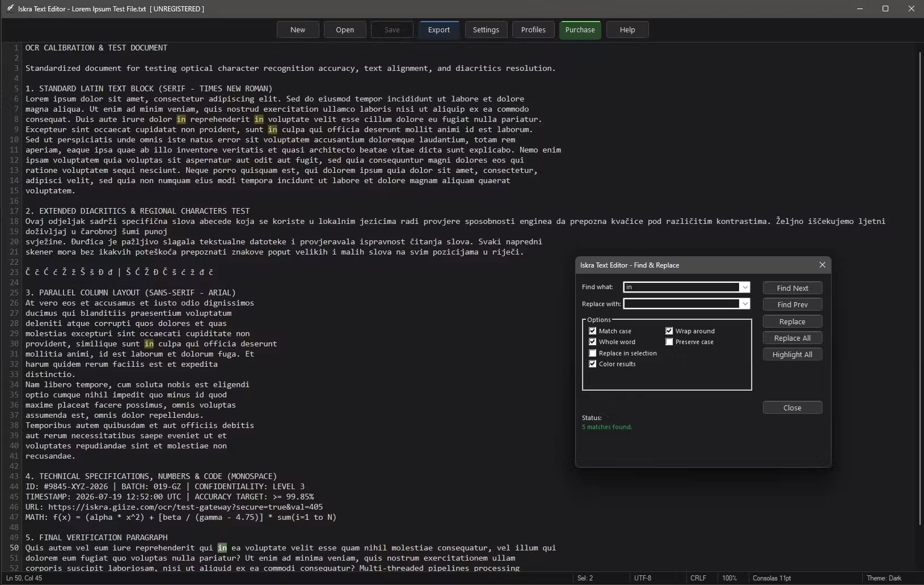Click the Find Next button
Viewport: 924px width, 585px height.
pos(792,288)
